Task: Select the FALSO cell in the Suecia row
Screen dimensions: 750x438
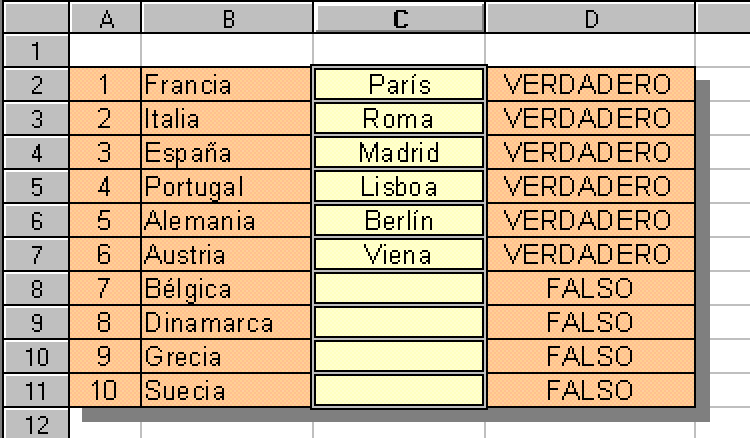Action: [590, 390]
